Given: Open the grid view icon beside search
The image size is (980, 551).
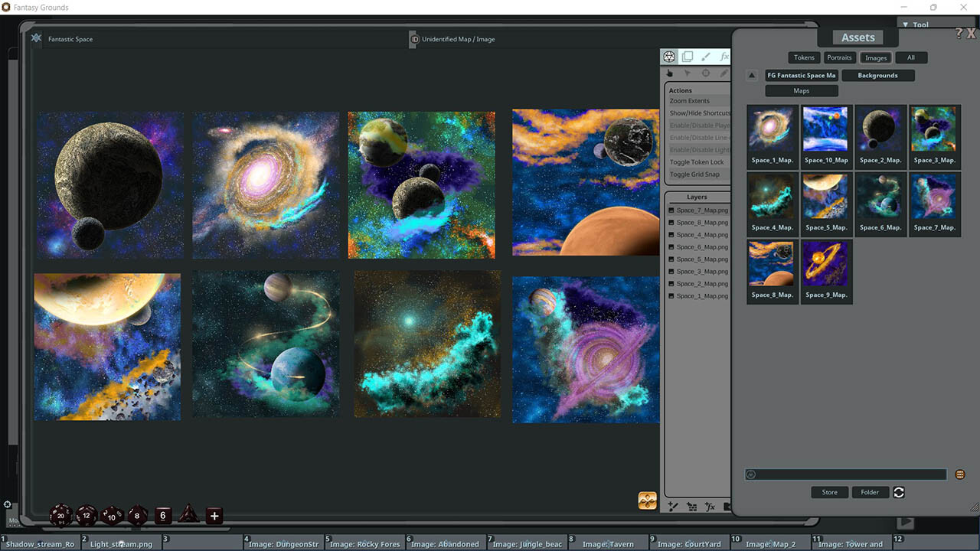Looking at the screenshot, I should tap(962, 474).
